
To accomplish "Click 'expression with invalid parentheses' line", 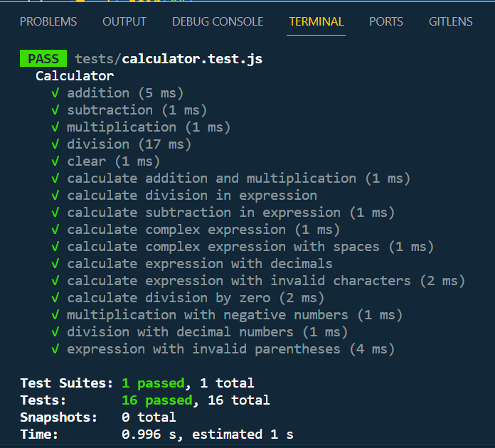I will pos(230,349).
